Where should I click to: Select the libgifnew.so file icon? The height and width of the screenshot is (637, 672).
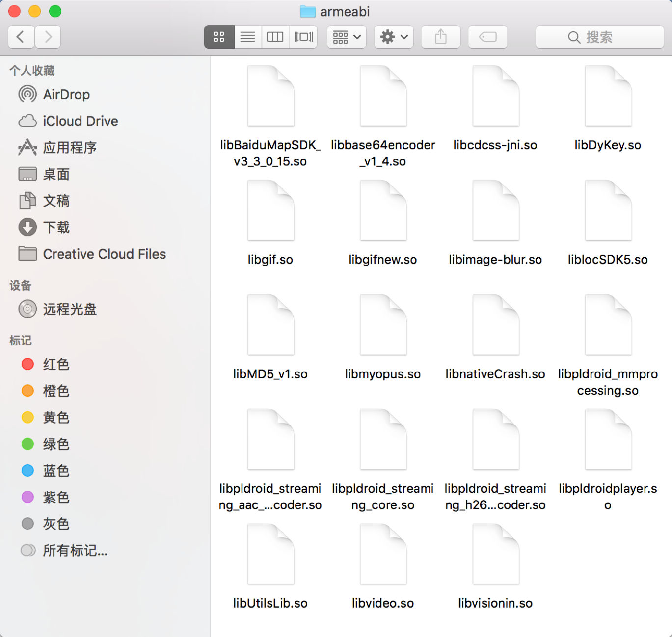point(383,210)
